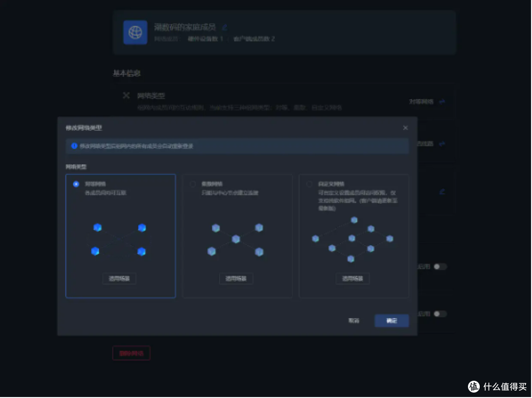Open 适用场景 in the custom network card
Viewport: 532px width, 398px height.
[353, 279]
